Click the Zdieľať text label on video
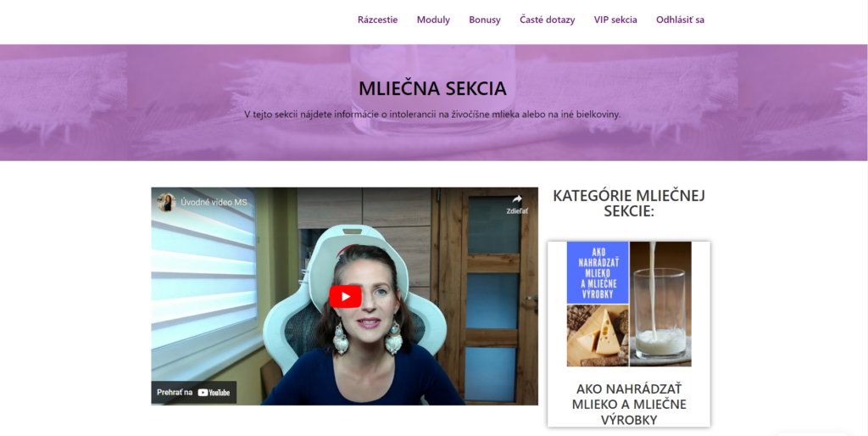This screenshot has width=868, height=436. point(517,211)
